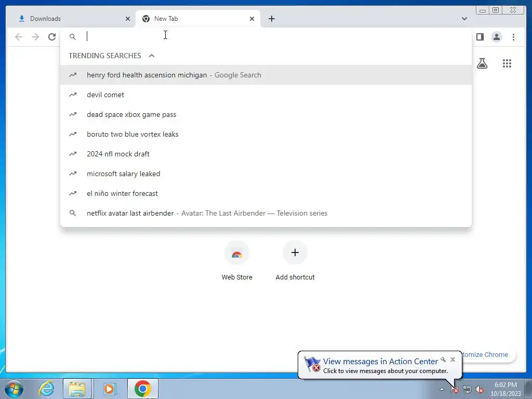Switch to the Downloads tab
Screen dimensions: 532x399
point(71,19)
